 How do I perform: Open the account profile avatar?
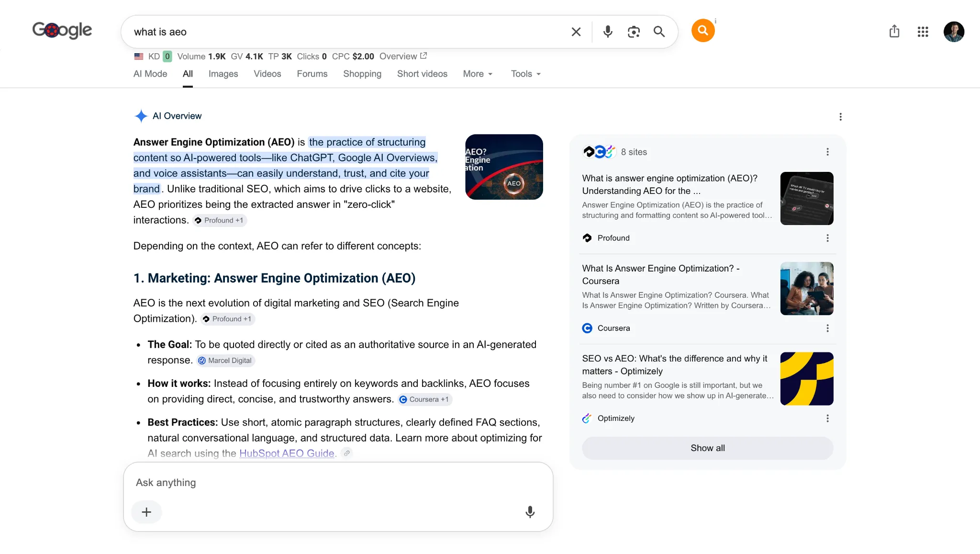click(x=954, y=32)
